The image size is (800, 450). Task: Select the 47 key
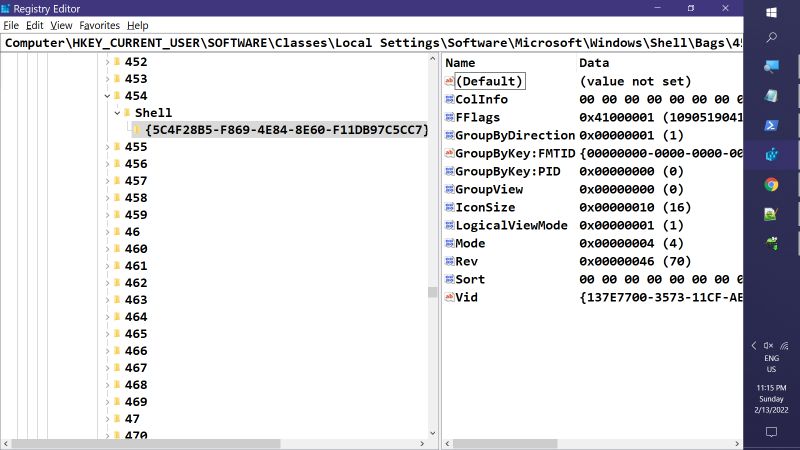[x=132, y=419]
